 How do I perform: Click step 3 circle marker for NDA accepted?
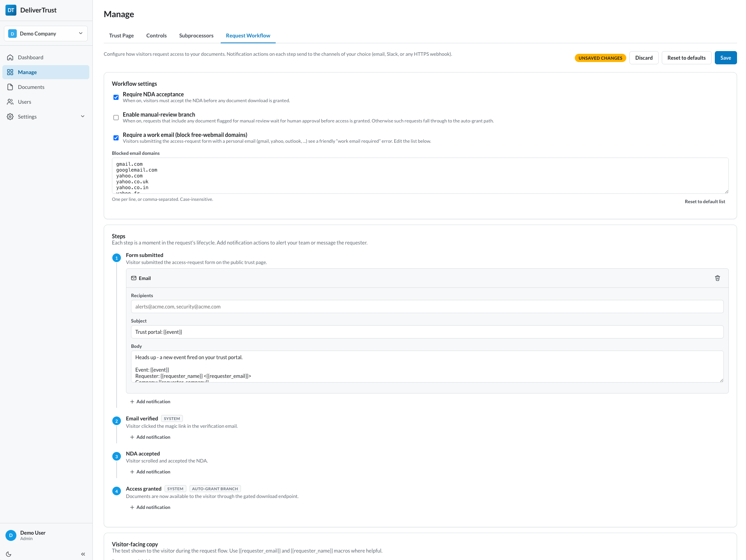[x=117, y=456]
